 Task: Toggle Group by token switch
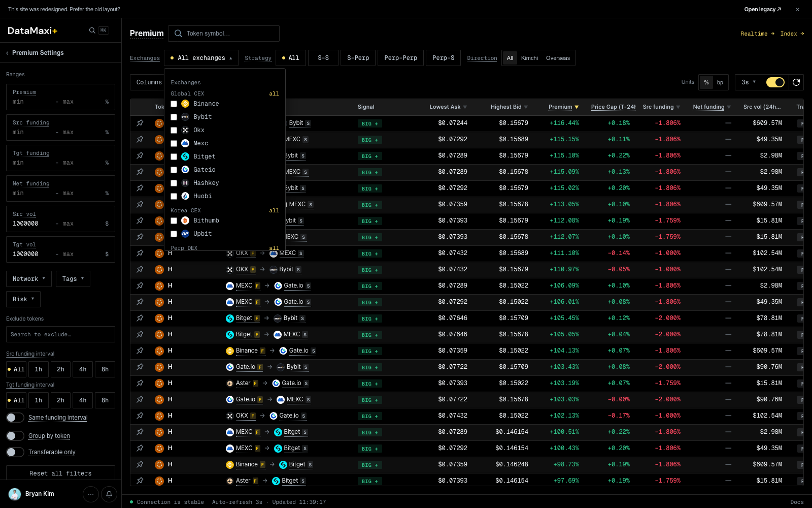click(x=15, y=436)
